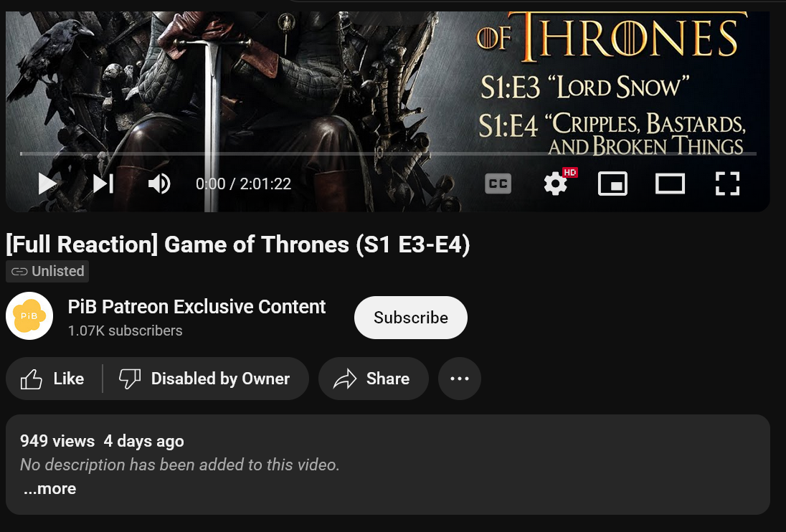Screen dimensions: 786x532
Task: Click 1.07K subscribers text
Action: (x=125, y=331)
